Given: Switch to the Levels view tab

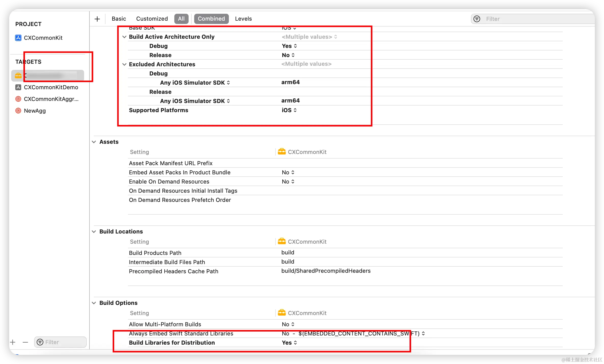Looking at the screenshot, I should [x=243, y=19].
